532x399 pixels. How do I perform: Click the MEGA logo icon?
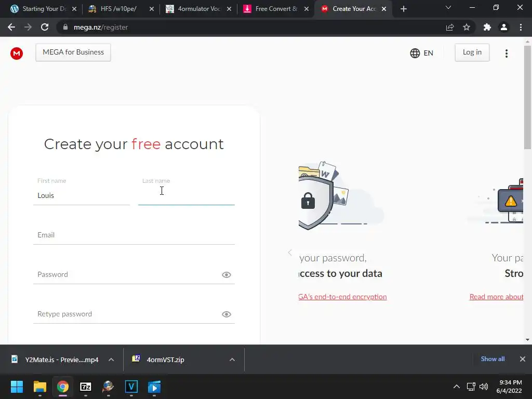click(x=17, y=54)
